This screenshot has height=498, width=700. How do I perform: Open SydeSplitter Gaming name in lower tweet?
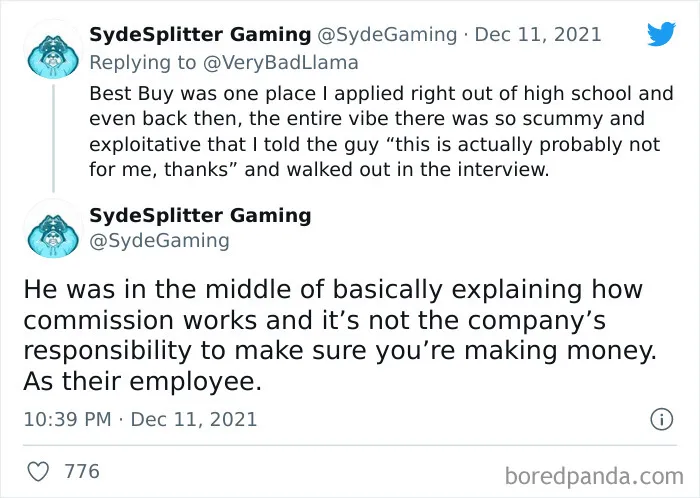(200, 215)
